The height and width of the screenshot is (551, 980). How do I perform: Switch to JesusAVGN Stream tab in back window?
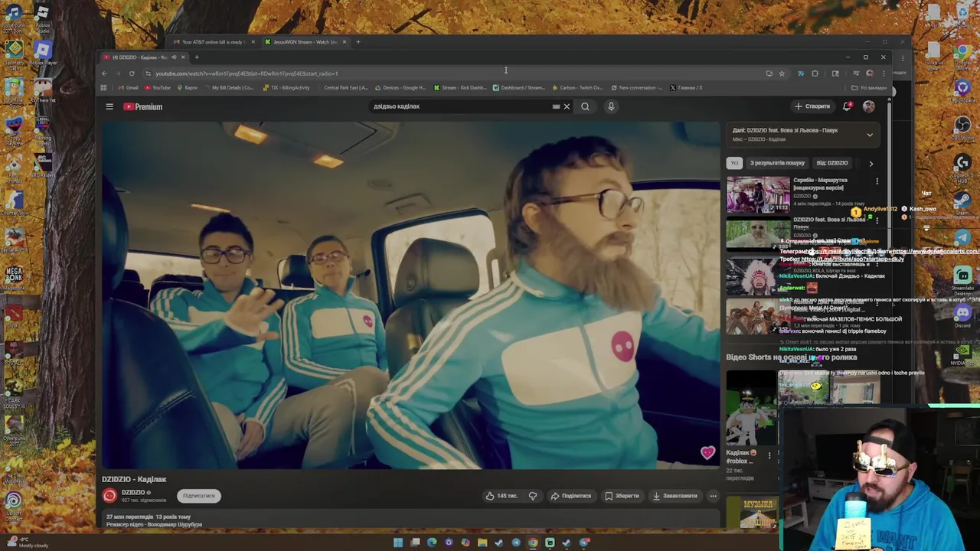pos(305,42)
